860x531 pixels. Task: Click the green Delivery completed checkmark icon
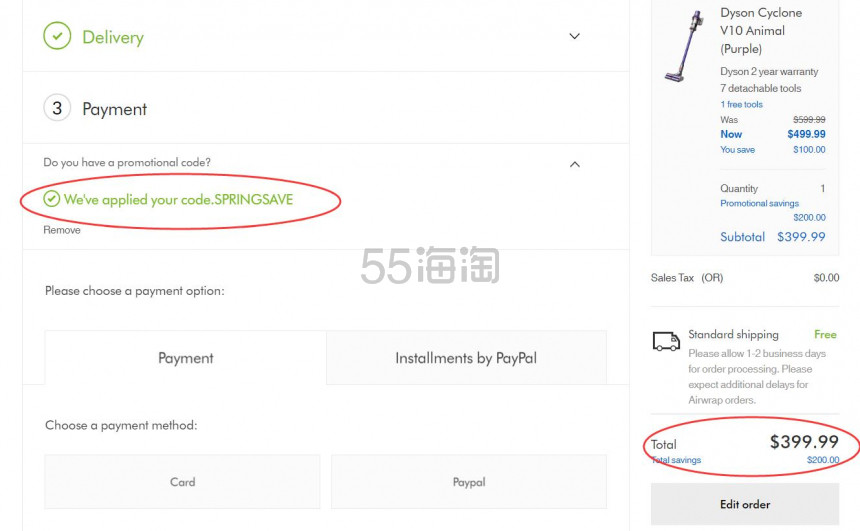(57, 36)
